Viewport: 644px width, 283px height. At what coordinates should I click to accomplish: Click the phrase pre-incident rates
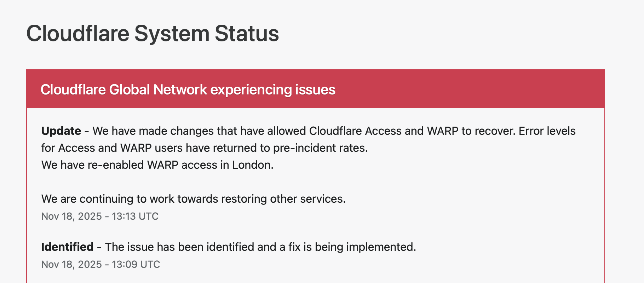320,148
